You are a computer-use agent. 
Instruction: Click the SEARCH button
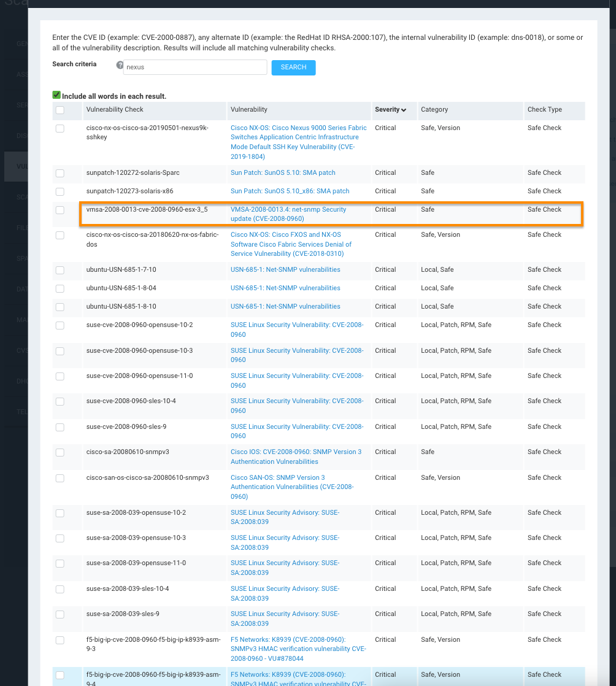tap(293, 67)
